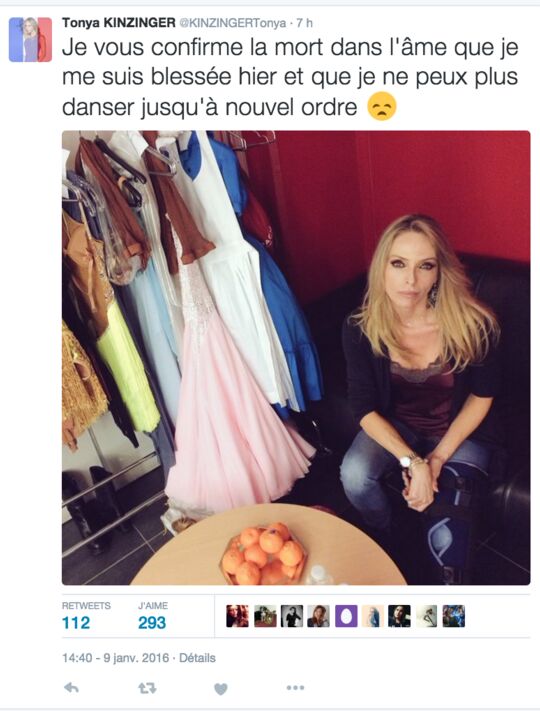The height and width of the screenshot is (711, 540).
Task: Like the tweet with the heart icon
Action: coord(221,689)
